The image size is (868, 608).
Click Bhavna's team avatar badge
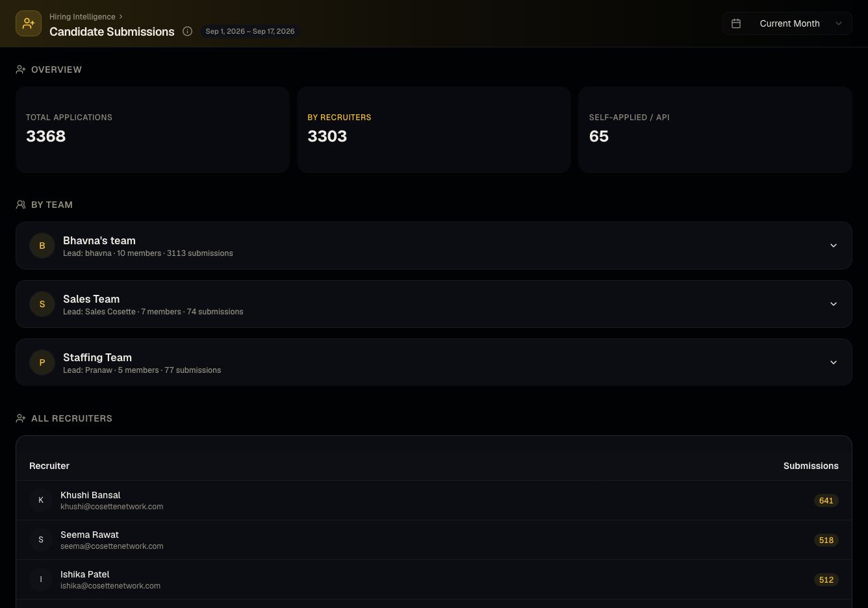42,246
